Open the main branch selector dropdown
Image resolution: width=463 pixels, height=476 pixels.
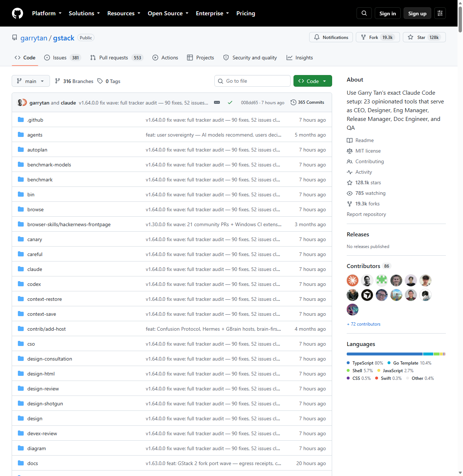click(31, 81)
